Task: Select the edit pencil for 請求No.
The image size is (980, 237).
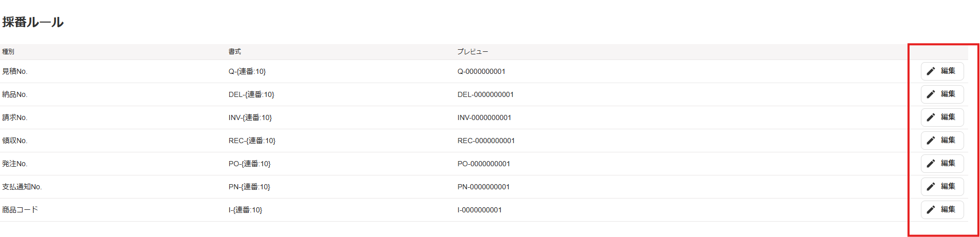Action: 931,117
